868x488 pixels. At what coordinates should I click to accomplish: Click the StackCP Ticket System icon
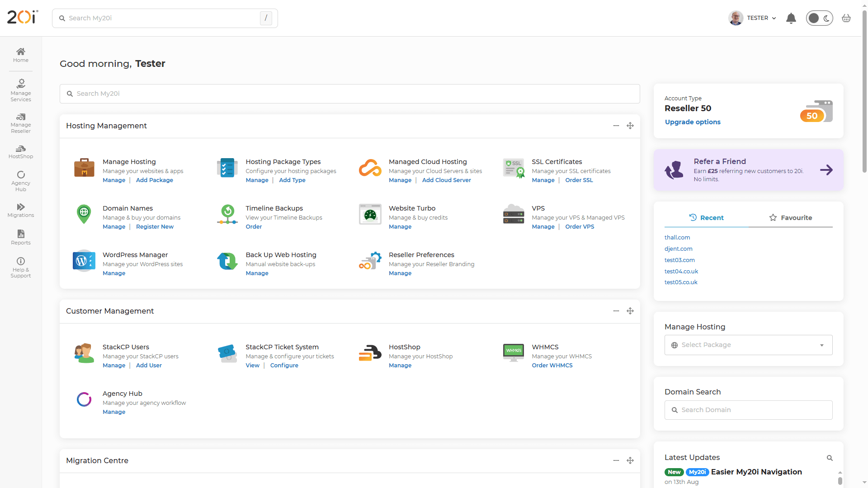coord(227,353)
